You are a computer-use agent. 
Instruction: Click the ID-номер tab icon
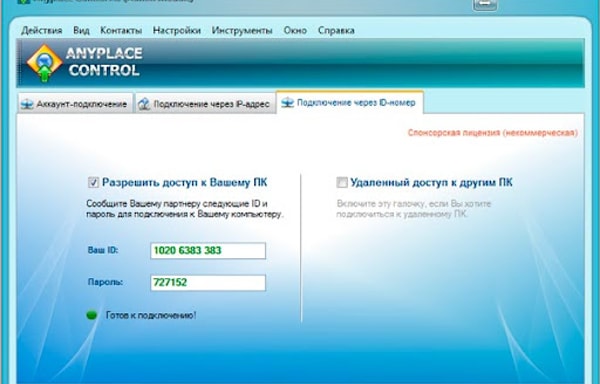point(287,103)
